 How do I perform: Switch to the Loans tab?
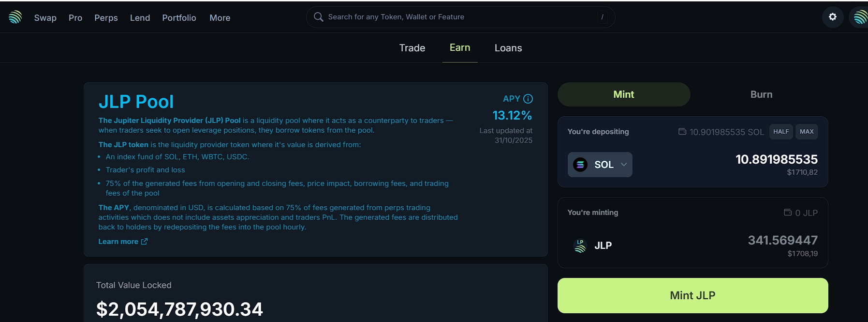pyautogui.click(x=508, y=48)
